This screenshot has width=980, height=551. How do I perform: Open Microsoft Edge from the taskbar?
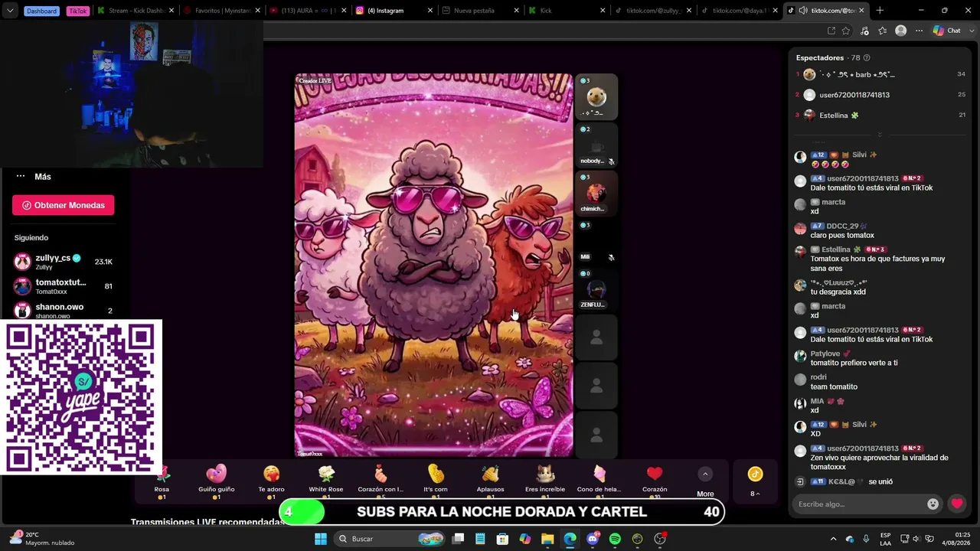point(570,539)
